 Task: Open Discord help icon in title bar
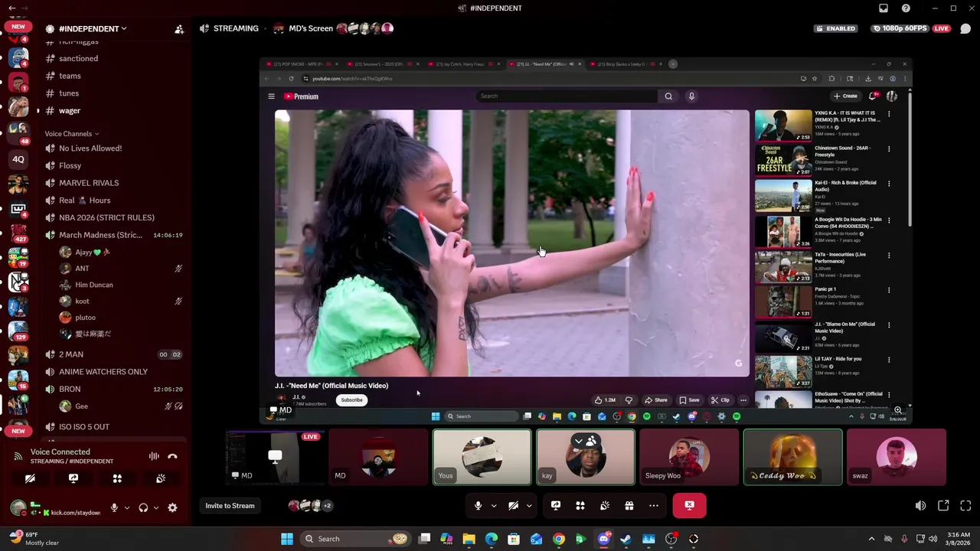(x=906, y=8)
